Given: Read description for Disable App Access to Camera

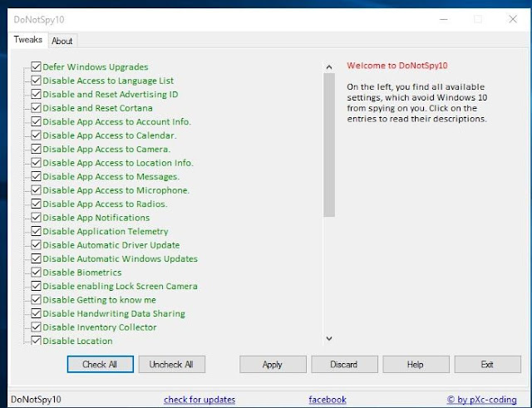Looking at the screenshot, I should click(106, 150).
